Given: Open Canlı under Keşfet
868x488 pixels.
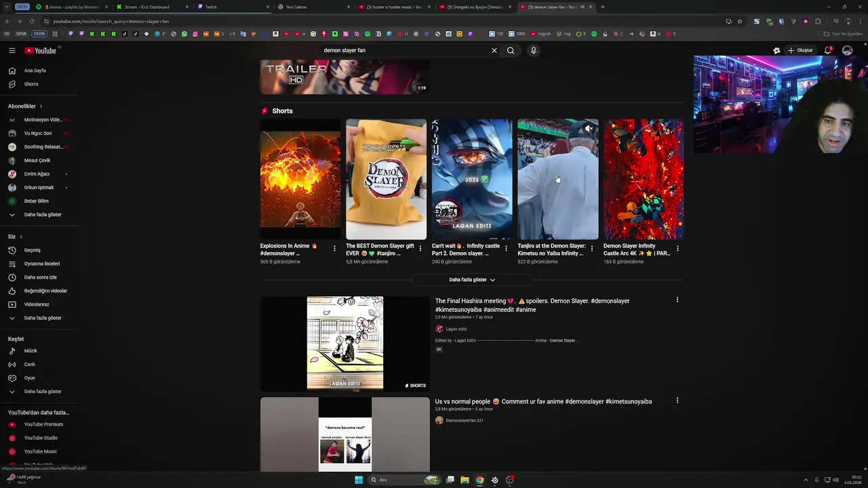Looking at the screenshot, I should (x=29, y=365).
